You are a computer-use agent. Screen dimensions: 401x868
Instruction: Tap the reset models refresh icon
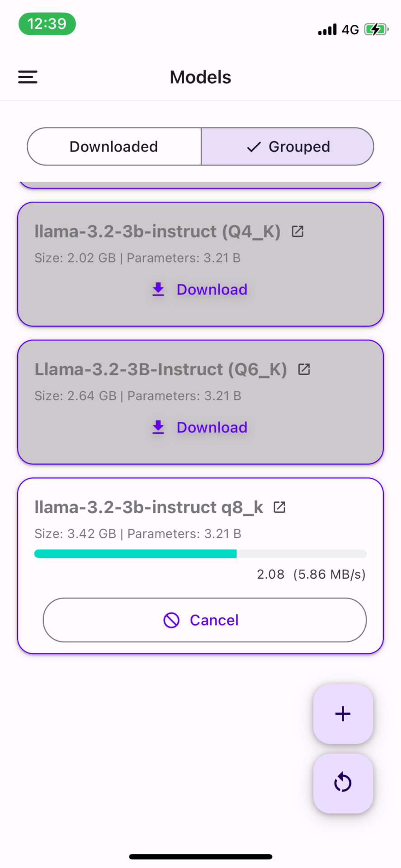tap(343, 783)
